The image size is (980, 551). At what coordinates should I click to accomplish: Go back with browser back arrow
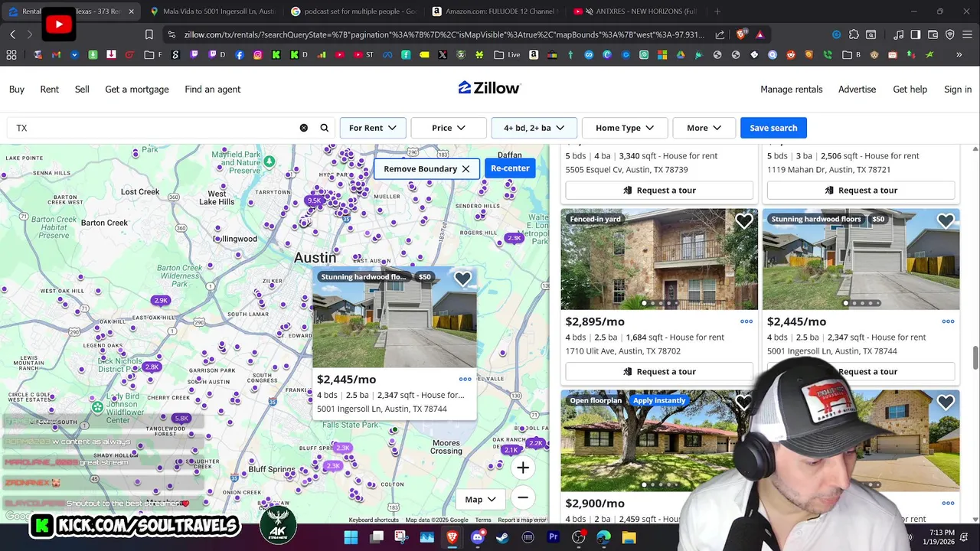[x=13, y=34]
